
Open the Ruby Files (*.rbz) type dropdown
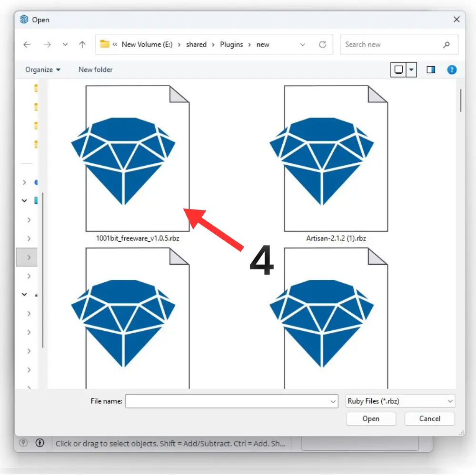(400, 401)
